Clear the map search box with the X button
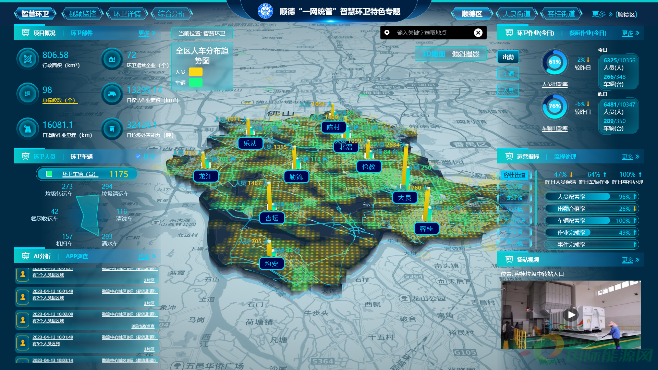The height and width of the screenshot is (370, 658). pyautogui.click(x=478, y=33)
